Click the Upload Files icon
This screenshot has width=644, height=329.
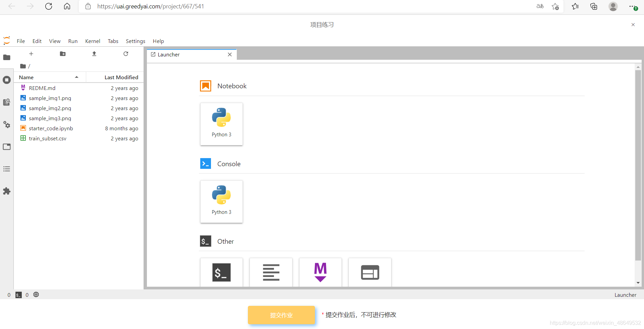(94, 54)
